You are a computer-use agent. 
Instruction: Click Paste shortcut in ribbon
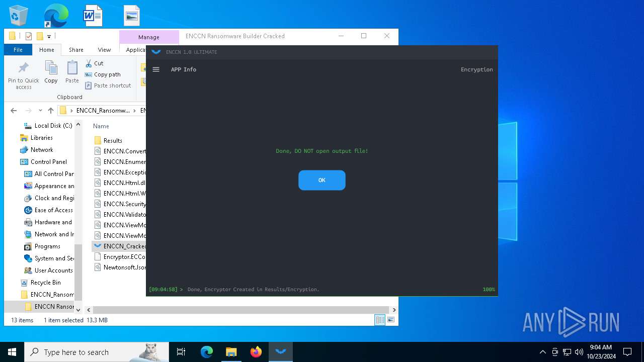108,85
